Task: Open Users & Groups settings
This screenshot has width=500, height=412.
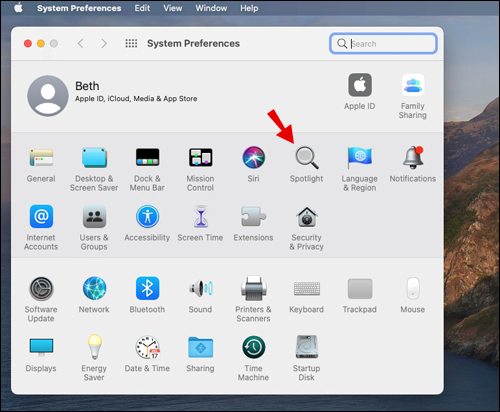Action: pyautogui.click(x=94, y=216)
